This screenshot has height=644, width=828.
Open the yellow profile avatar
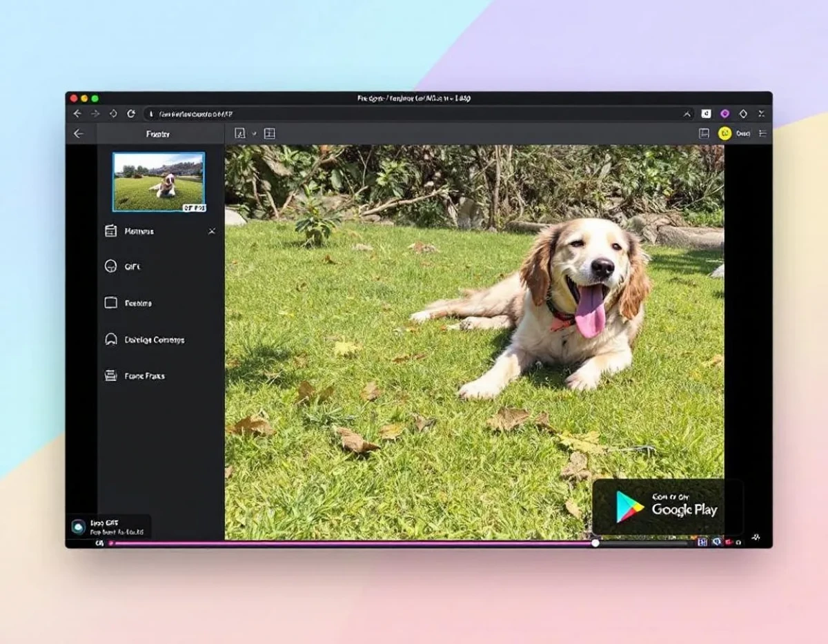(x=724, y=134)
